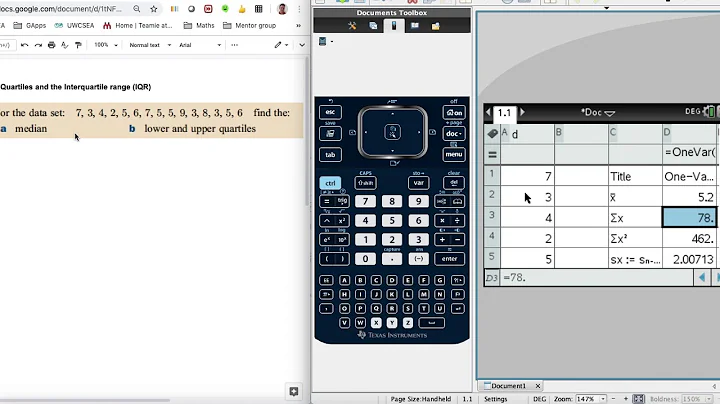Click the thumbs-up browser extension icon
The image size is (720, 404).
click(242, 9)
